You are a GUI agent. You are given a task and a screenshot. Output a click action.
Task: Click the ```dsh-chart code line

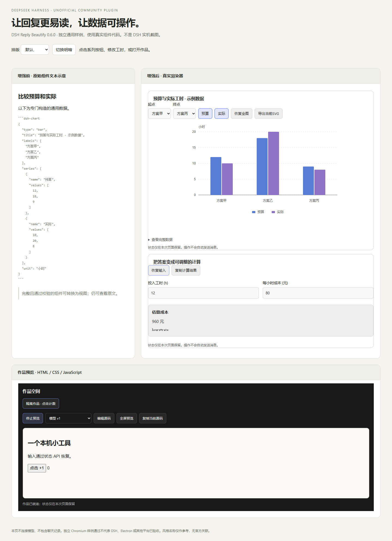tap(29, 118)
